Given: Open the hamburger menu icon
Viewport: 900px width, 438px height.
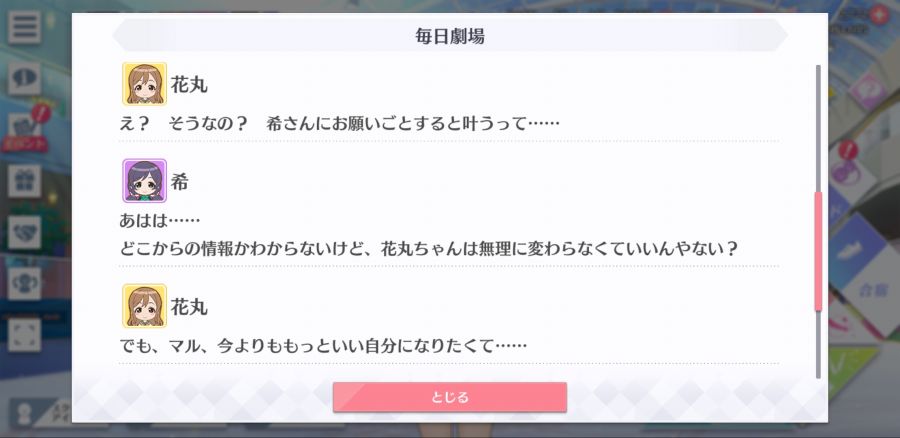Looking at the screenshot, I should [x=24, y=27].
